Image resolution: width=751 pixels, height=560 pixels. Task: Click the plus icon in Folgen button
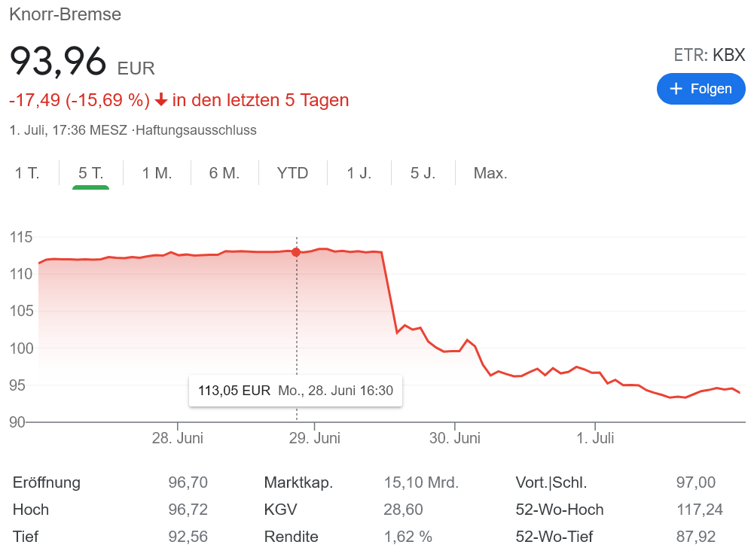point(676,89)
